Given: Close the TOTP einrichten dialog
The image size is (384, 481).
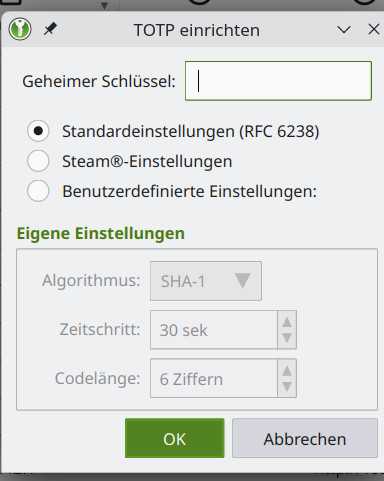Looking at the screenshot, I should [x=374, y=29].
